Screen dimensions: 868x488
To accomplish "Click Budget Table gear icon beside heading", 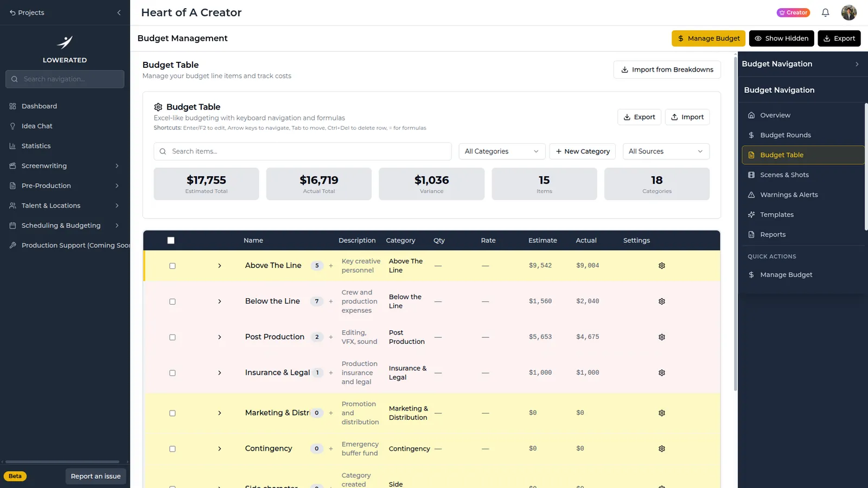I will point(158,107).
